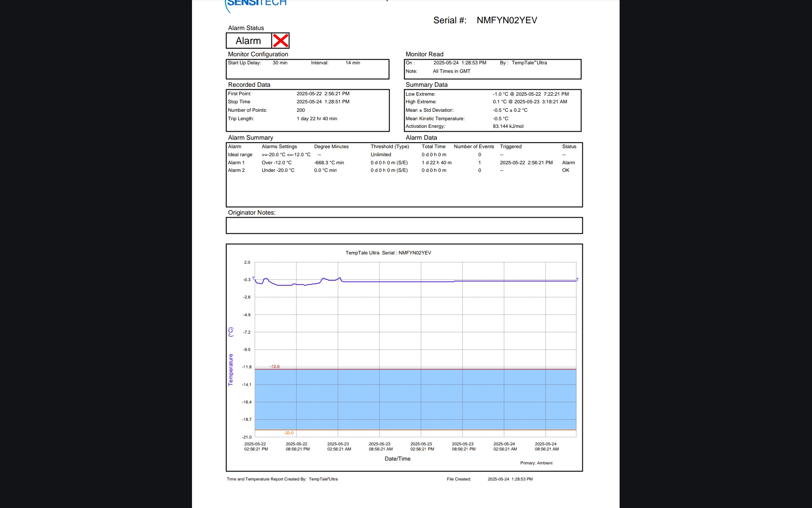
Task: Click the -12.0 red threshold line label
Action: point(275,367)
